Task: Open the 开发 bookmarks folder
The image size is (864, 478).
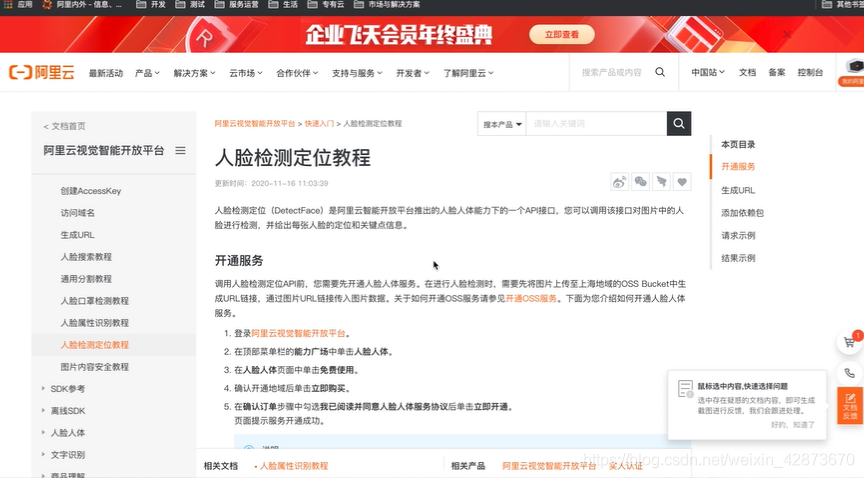Action: tap(150, 4)
